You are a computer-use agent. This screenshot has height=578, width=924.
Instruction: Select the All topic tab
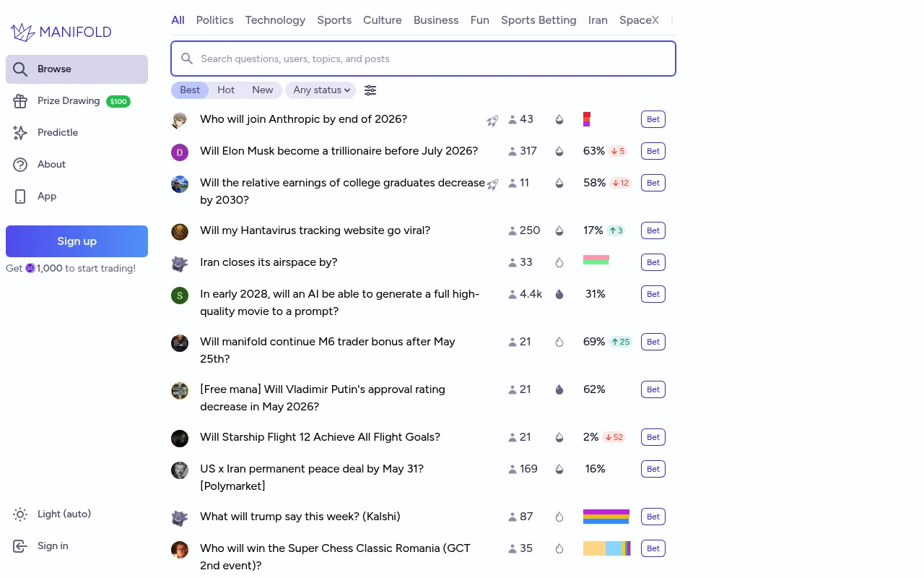178,20
